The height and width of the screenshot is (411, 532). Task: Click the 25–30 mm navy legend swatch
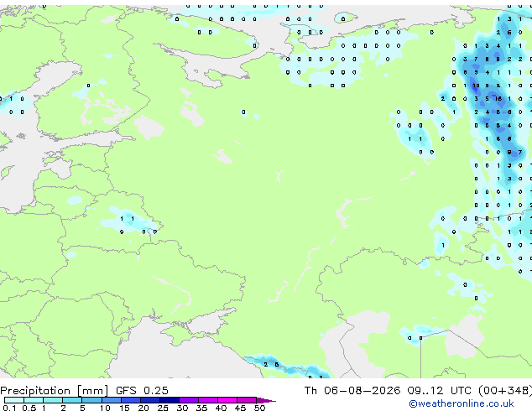click(x=170, y=400)
